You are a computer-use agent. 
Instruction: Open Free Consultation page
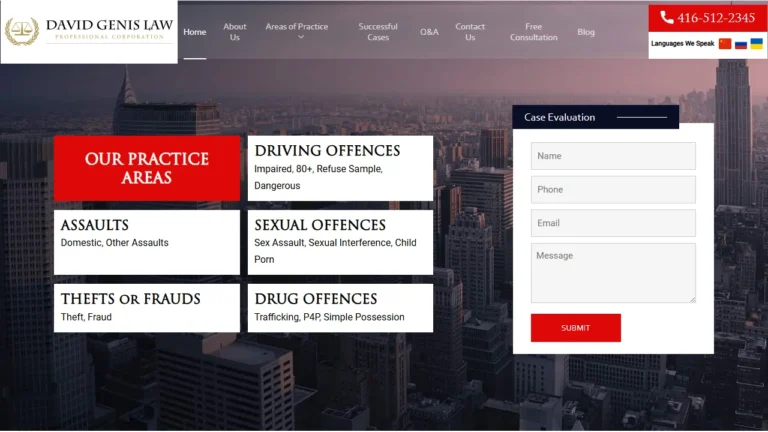[x=533, y=32]
